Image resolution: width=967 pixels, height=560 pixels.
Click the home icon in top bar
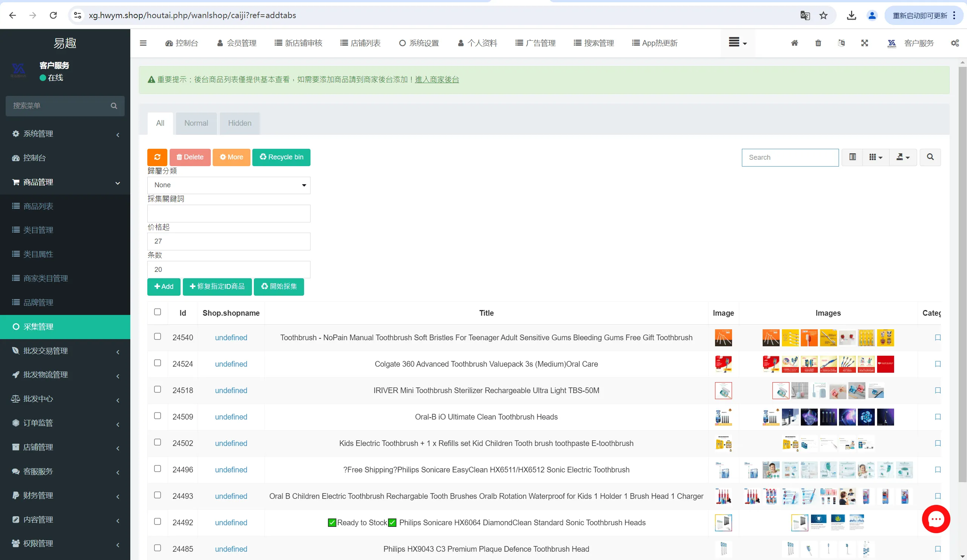[794, 43]
